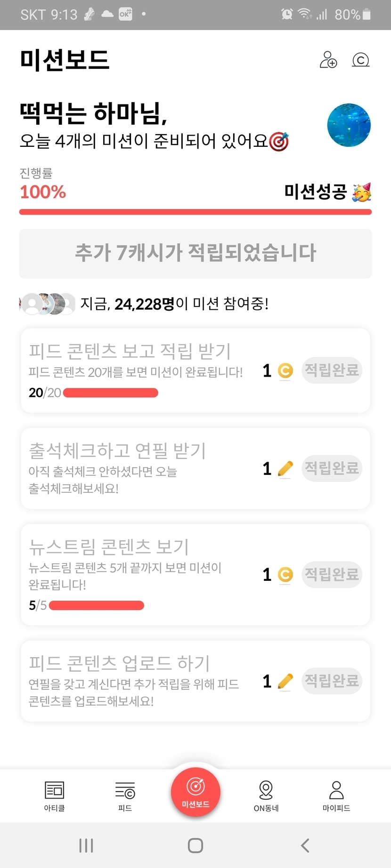Screen dimensions: 391x868
Task: Open the cash balance icon
Action: coord(361,60)
